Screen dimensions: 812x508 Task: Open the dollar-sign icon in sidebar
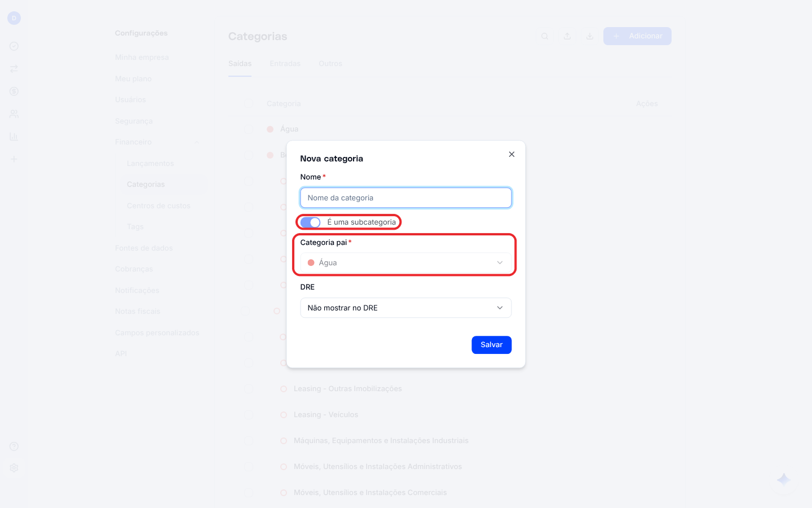(x=14, y=91)
